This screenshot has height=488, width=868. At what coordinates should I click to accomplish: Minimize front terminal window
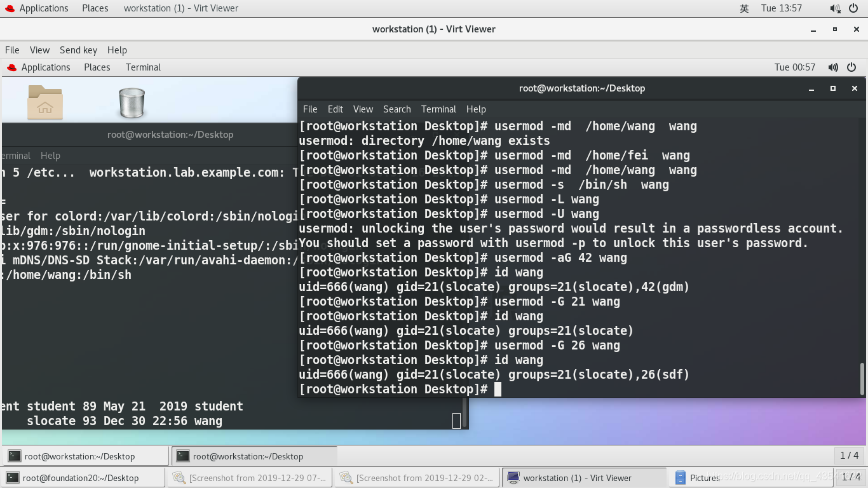tap(812, 89)
